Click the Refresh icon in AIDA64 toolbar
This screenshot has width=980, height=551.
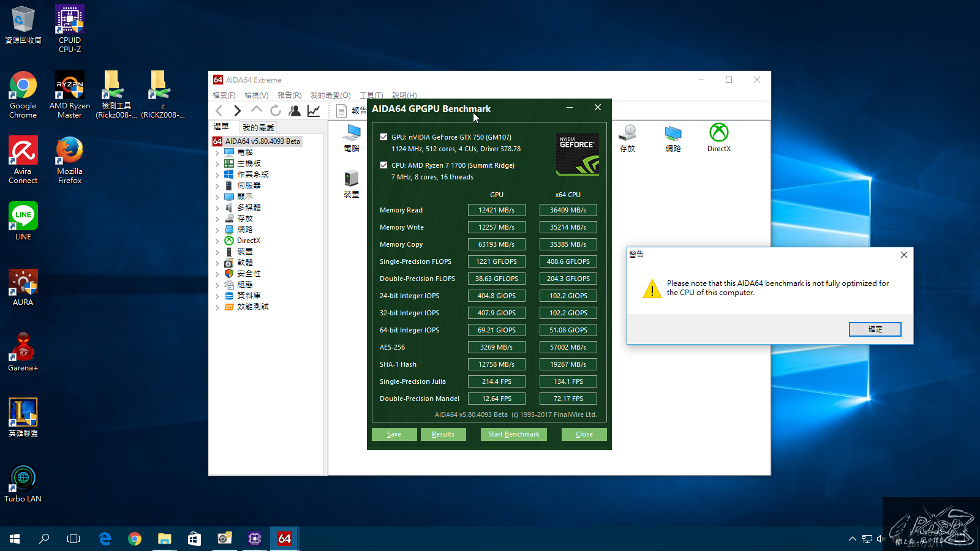[x=276, y=111]
